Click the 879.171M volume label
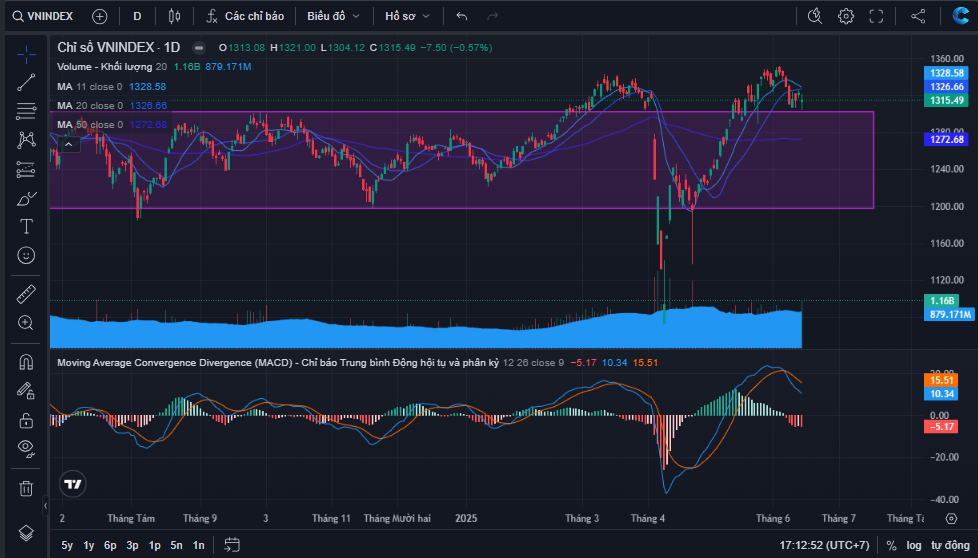 coord(949,314)
